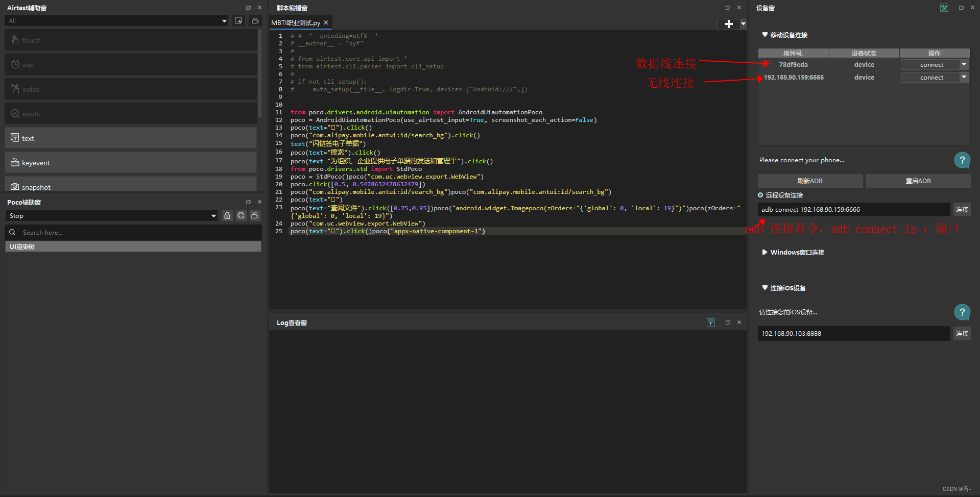Select the keyevent command
This screenshot has width=980, height=497.
(131, 163)
